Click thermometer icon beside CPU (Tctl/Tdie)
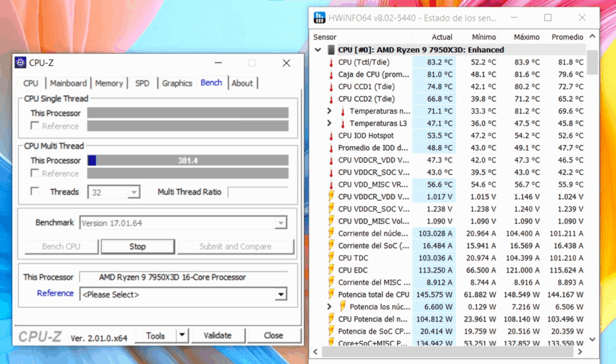 click(x=330, y=62)
